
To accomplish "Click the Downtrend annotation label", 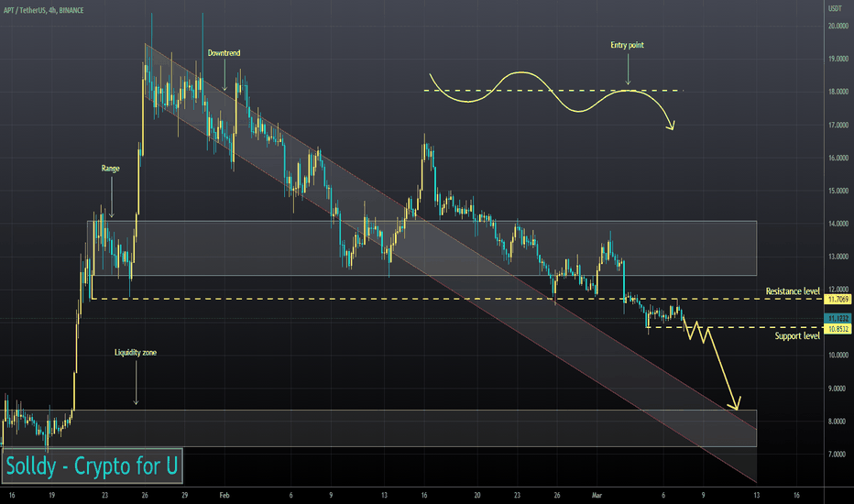I will click(224, 53).
